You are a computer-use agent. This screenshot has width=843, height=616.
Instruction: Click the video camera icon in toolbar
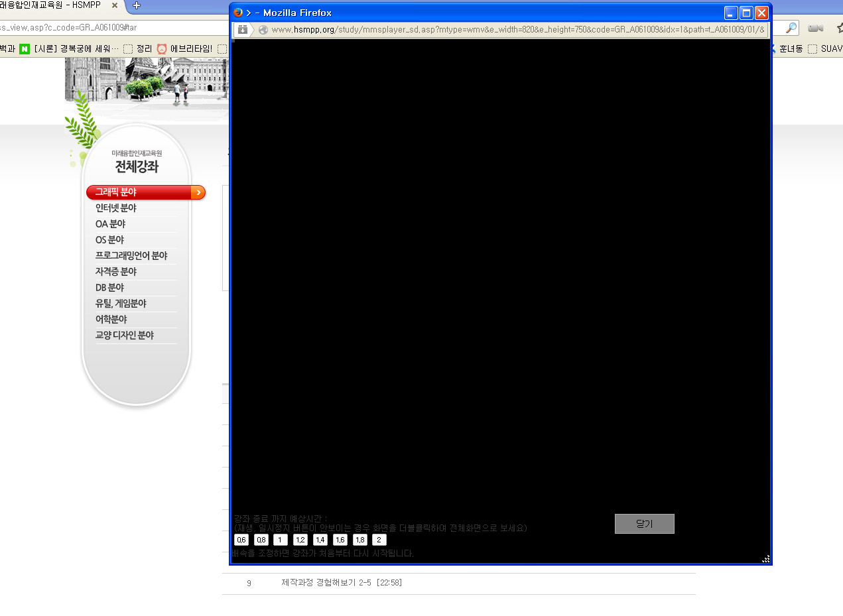[815, 28]
